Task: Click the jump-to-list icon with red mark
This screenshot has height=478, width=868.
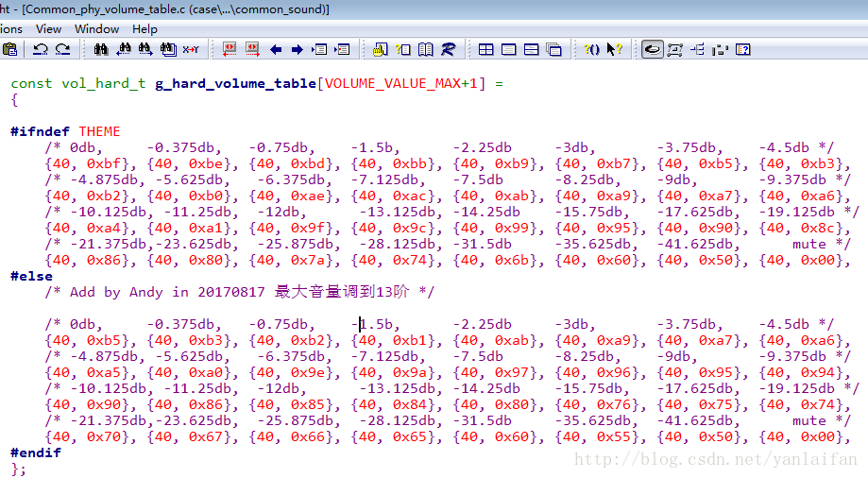Action: (x=342, y=49)
